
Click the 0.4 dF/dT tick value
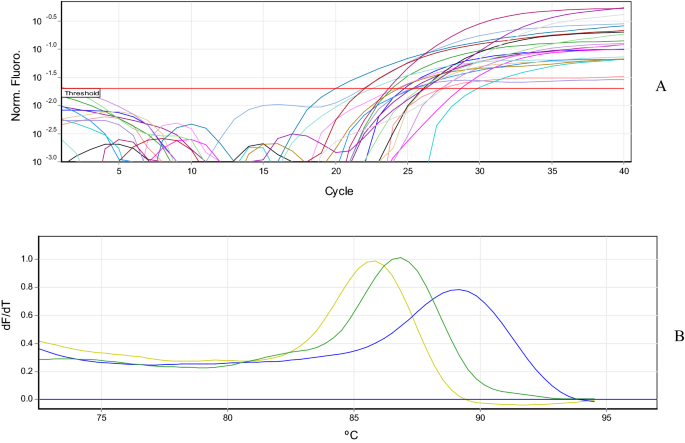pyautogui.click(x=28, y=343)
